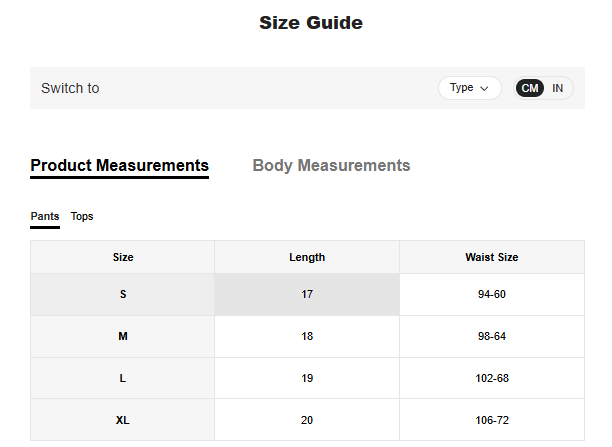Select the size L row label
Image resolution: width=612 pixels, height=447 pixels.
tap(123, 378)
